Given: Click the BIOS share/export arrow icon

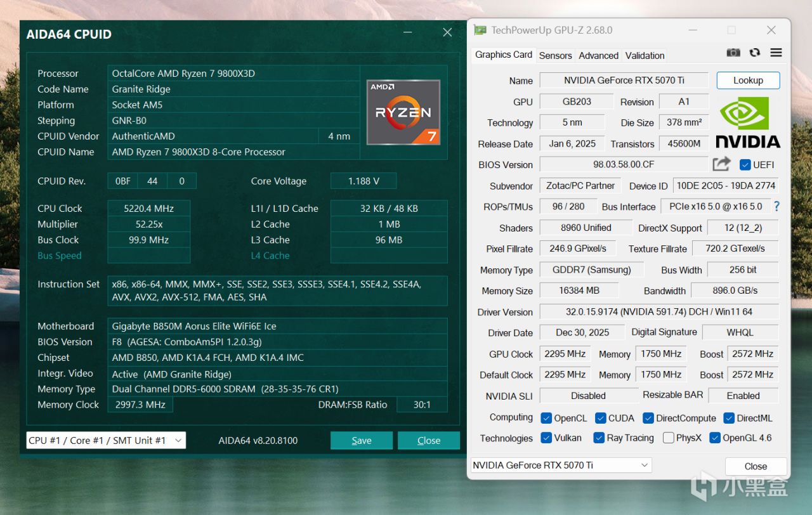Looking at the screenshot, I should 721,164.
